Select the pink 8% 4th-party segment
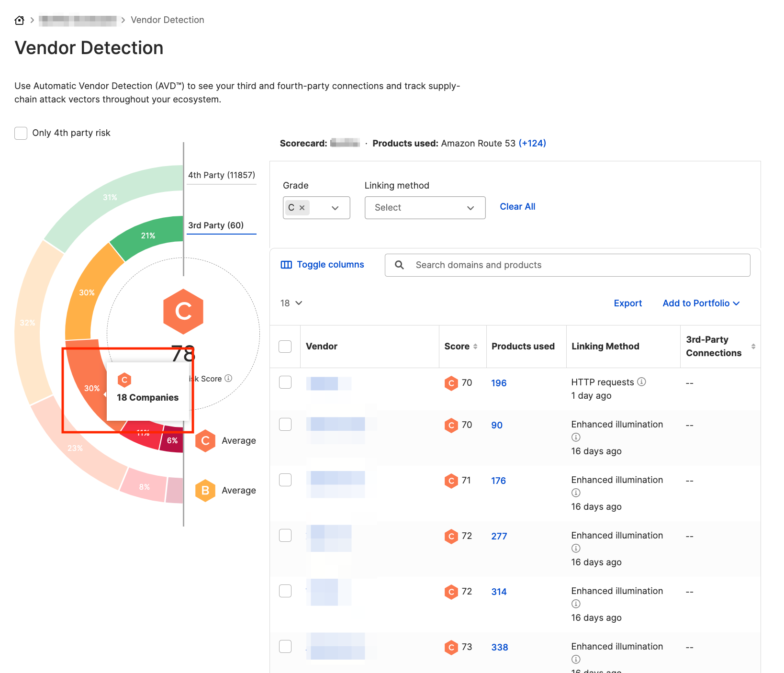 click(x=145, y=487)
